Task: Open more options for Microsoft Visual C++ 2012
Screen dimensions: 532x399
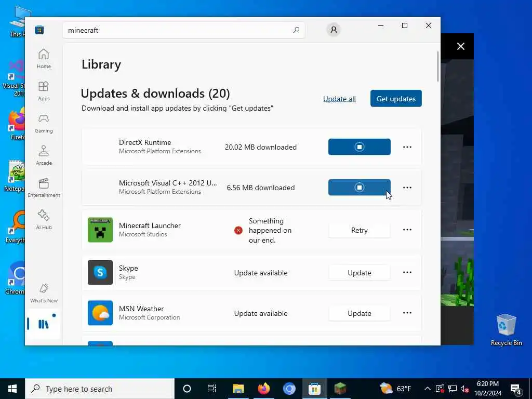Action: click(407, 188)
